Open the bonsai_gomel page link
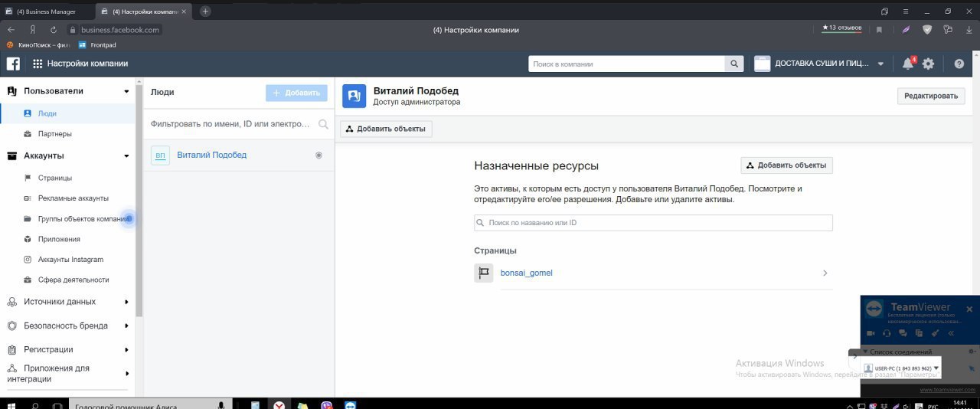The width and height of the screenshot is (980, 409). click(526, 273)
